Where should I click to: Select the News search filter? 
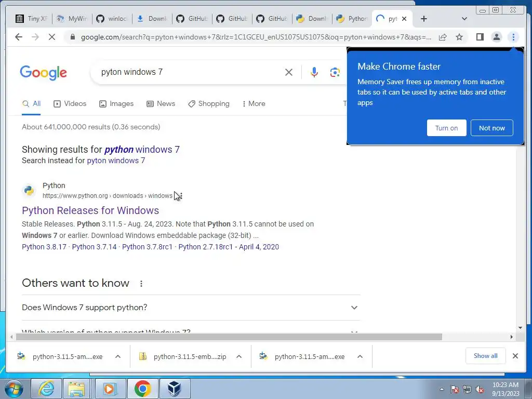click(x=161, y=104)
